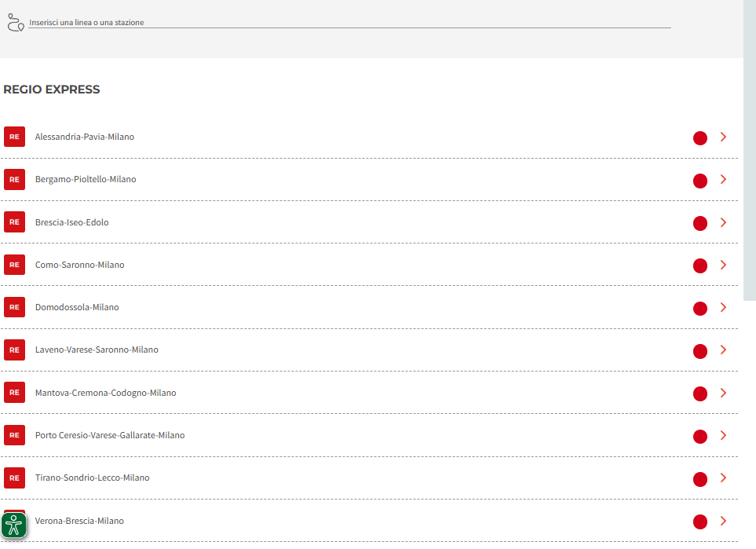Expand the Laveno-Varese-Saronno-Milano chevron arrow
Image resolution: width=756 pixels, height=549 pixels.
(723, 350)
